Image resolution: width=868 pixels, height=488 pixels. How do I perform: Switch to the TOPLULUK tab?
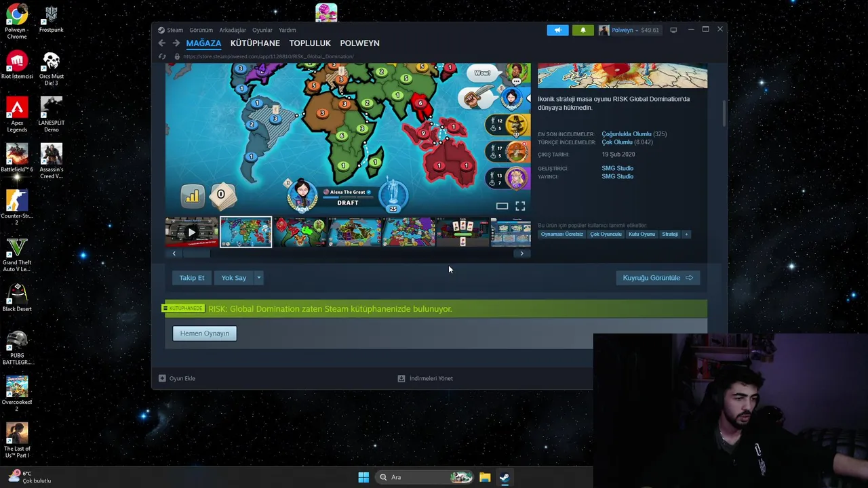[310, 43]
